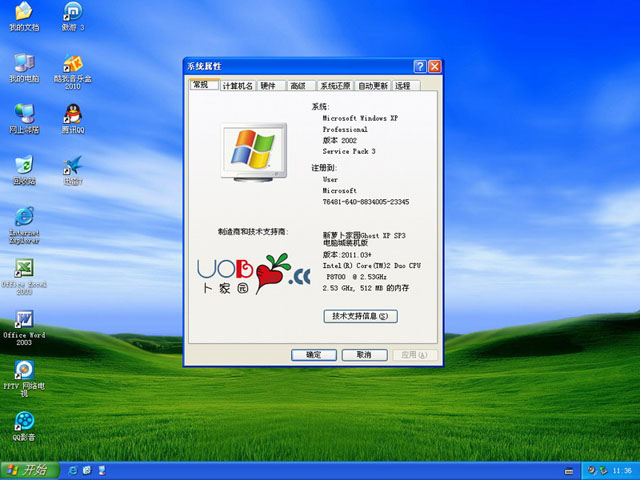Click the Intel(R) Core(TM)2 Duo CPU line
Viewport: 640px width, 480px height.
coord(372,265)
